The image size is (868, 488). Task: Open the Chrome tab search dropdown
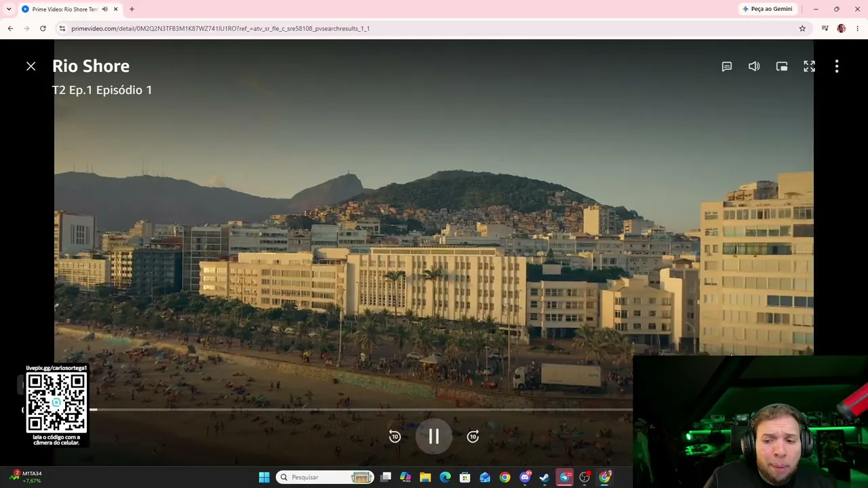tap(9, 9)
